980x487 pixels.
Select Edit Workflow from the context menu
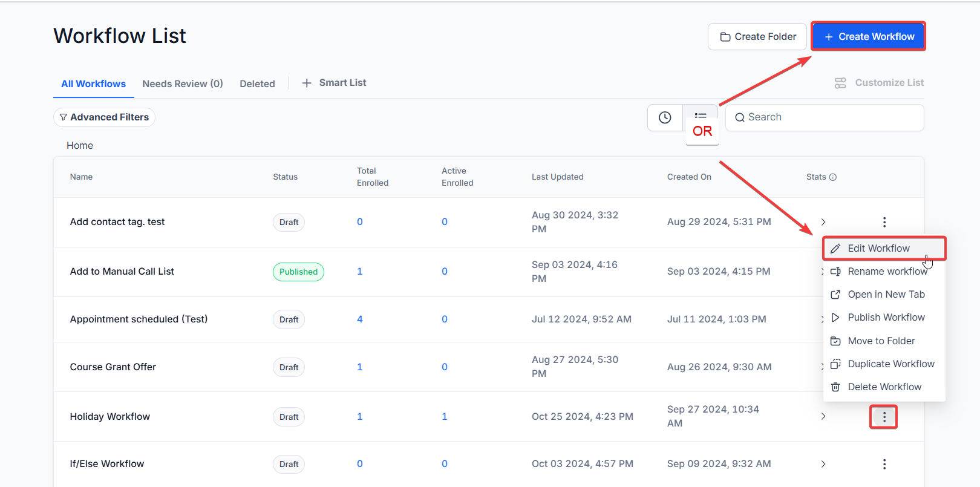click(878, 249)
